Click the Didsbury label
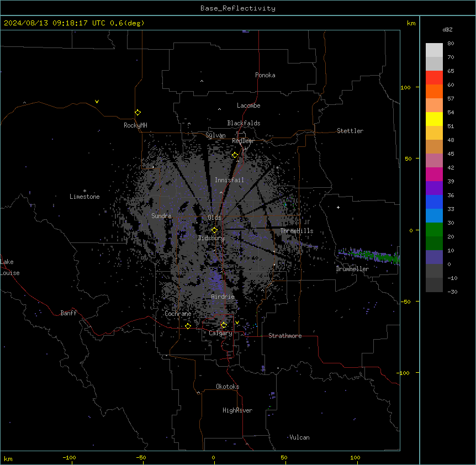The height and width of the screenshot is (465, 476). [x=211, y=238]
